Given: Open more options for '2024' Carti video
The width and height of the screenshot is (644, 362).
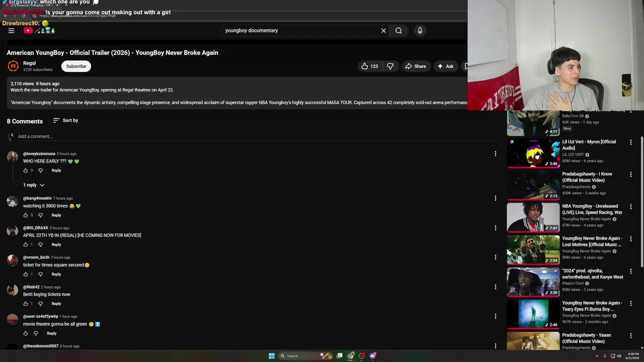Looking at the screenshot, I should (630, 271).
